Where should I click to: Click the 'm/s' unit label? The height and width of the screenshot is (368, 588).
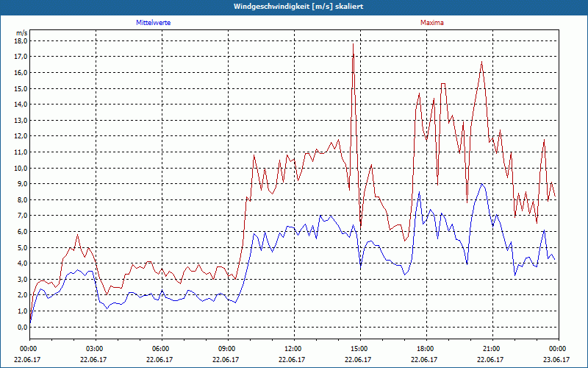[21, 33]
